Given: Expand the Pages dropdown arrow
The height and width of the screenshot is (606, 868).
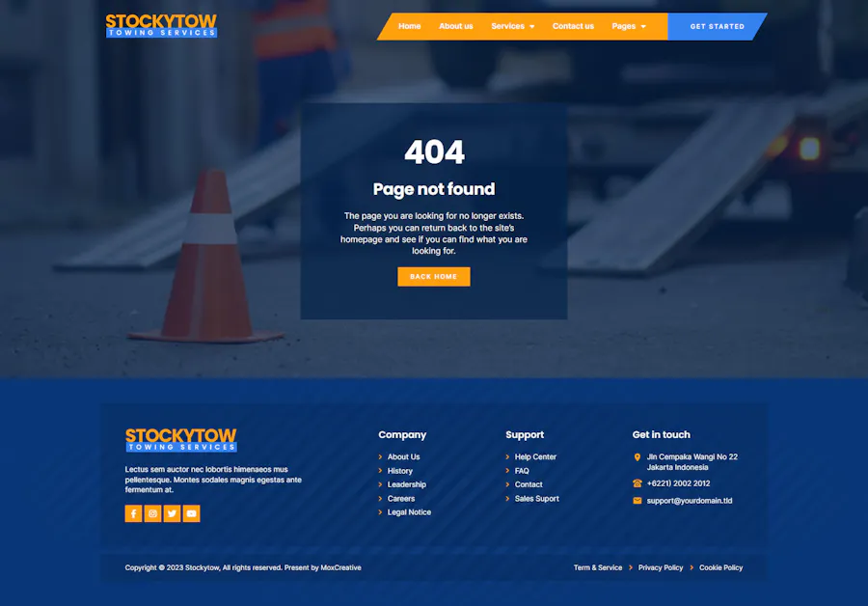Looking at the screenshot, I should pos(643,27).
